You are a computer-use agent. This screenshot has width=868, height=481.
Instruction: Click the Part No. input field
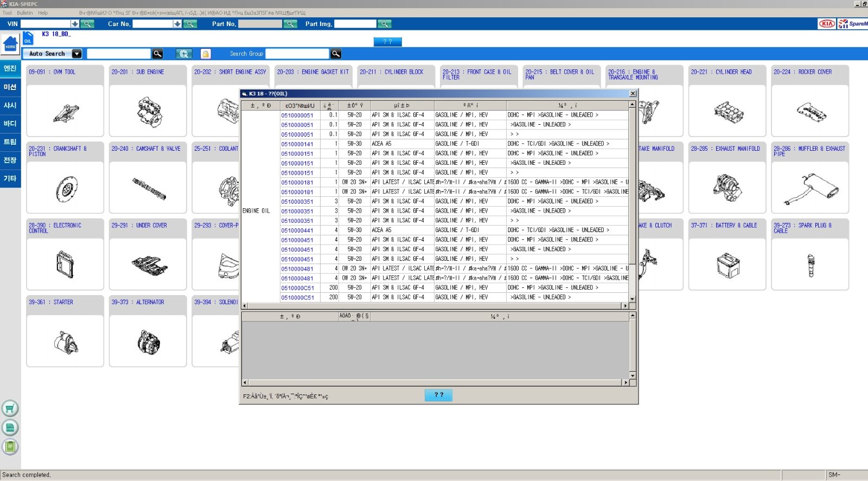point(260,24)
